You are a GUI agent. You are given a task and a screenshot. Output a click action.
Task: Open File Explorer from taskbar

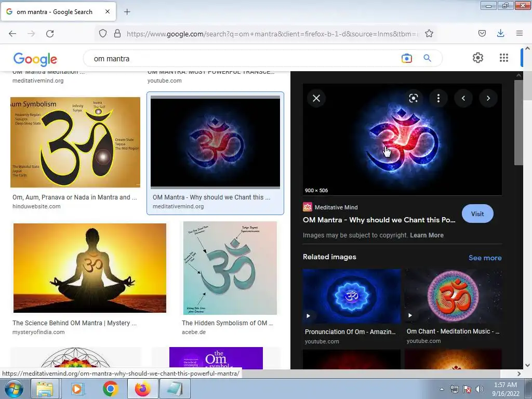coord(45,389)
